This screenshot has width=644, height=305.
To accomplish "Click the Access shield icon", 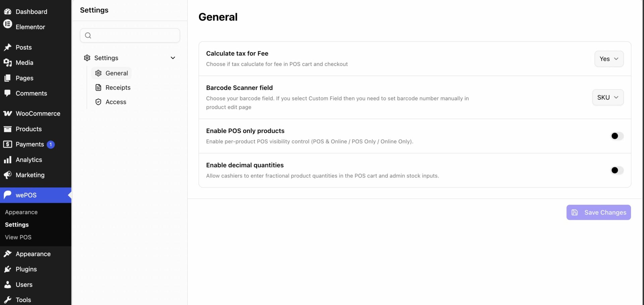I will [98, 102].
